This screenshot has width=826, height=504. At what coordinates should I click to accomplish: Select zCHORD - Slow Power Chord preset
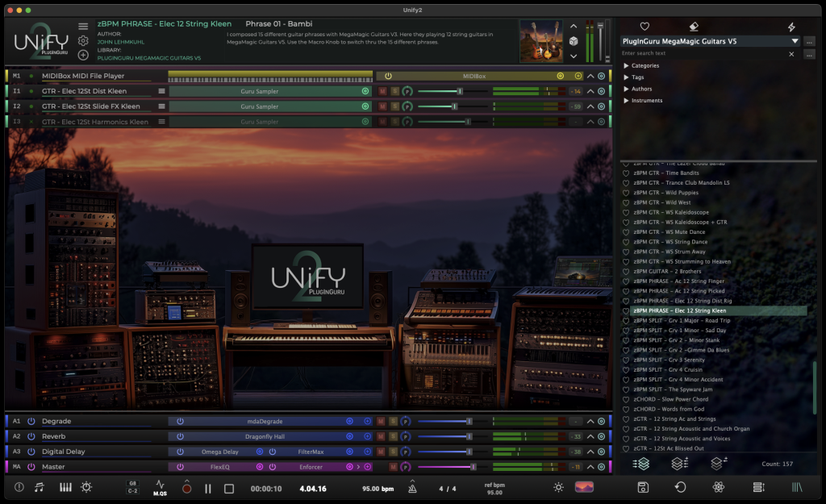[x=670, y=399]
